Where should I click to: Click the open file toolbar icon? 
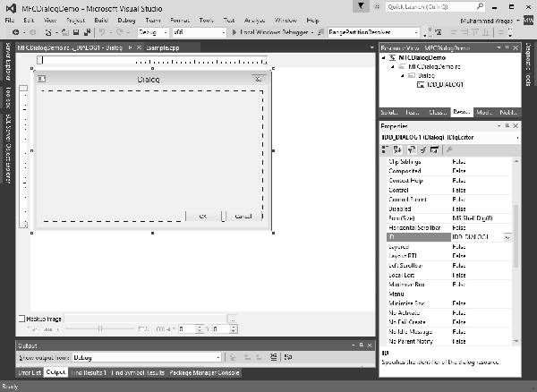coord(65,32)
